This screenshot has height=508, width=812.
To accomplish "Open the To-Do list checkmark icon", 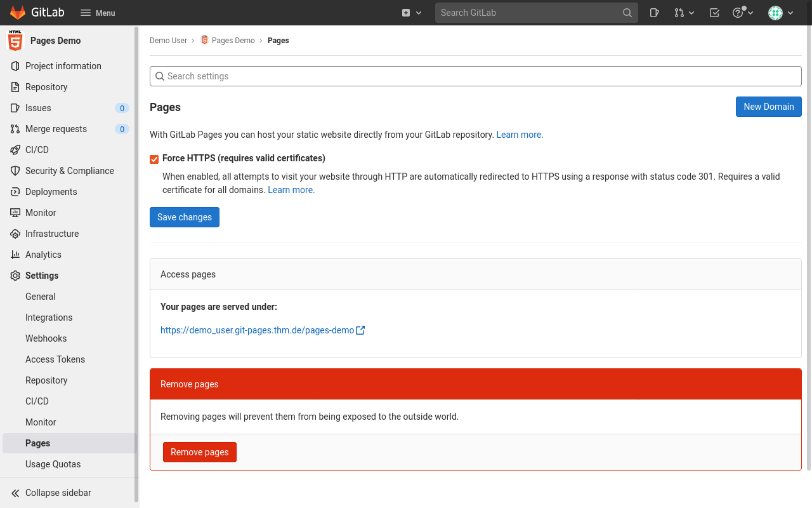I will click(x=714, y=13).
